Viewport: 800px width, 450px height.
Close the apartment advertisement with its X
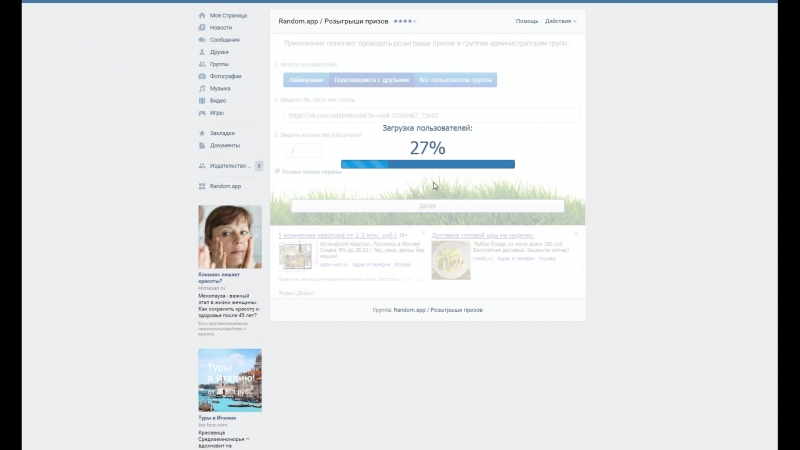point(423,233)
